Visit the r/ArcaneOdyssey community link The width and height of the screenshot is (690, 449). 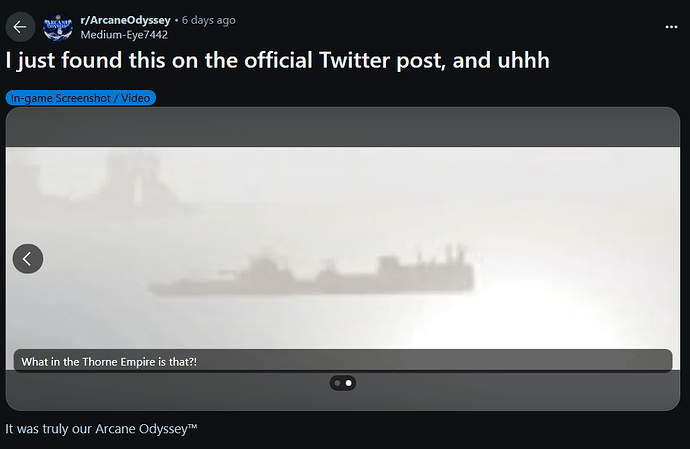point(125,20)
